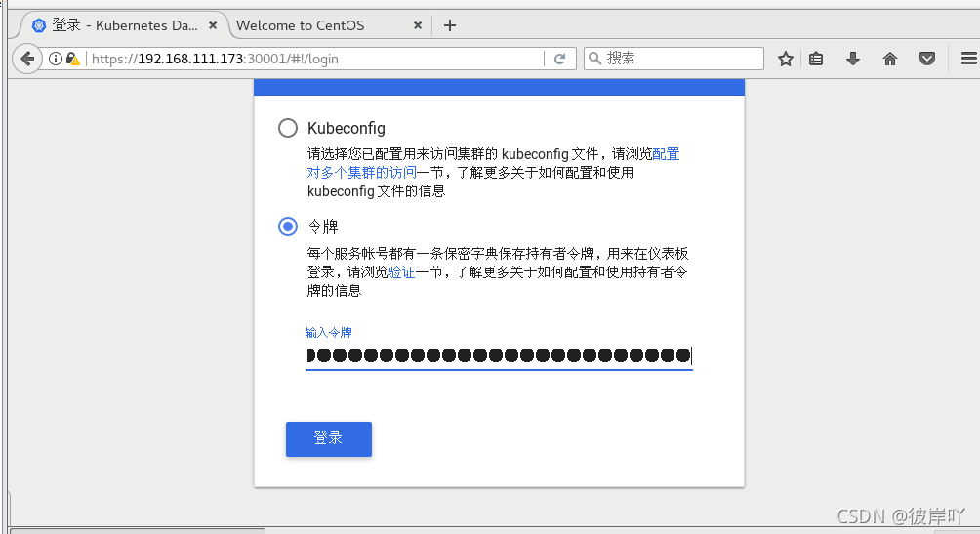
Task: Select the Kubeconfig radio option
Action: click(x=288, y=128)
